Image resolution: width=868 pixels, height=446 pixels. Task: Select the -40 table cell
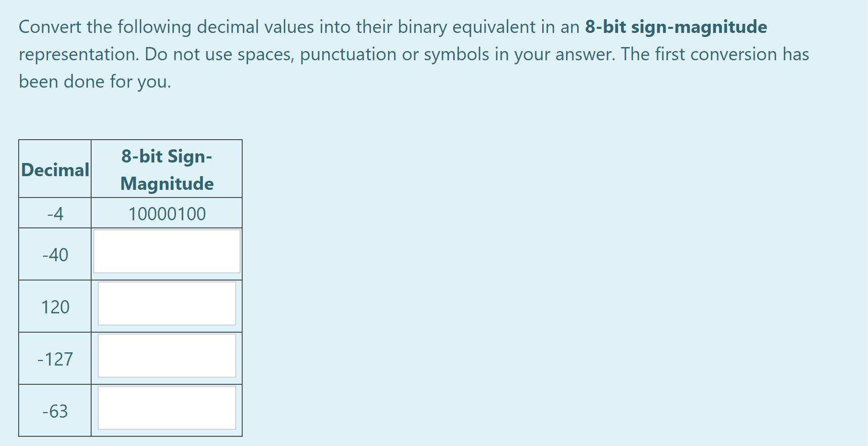click(55, 255)
